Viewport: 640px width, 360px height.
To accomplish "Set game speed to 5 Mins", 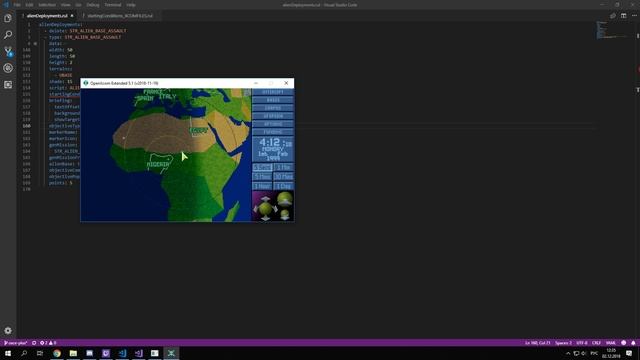I will tap(262, 177).
